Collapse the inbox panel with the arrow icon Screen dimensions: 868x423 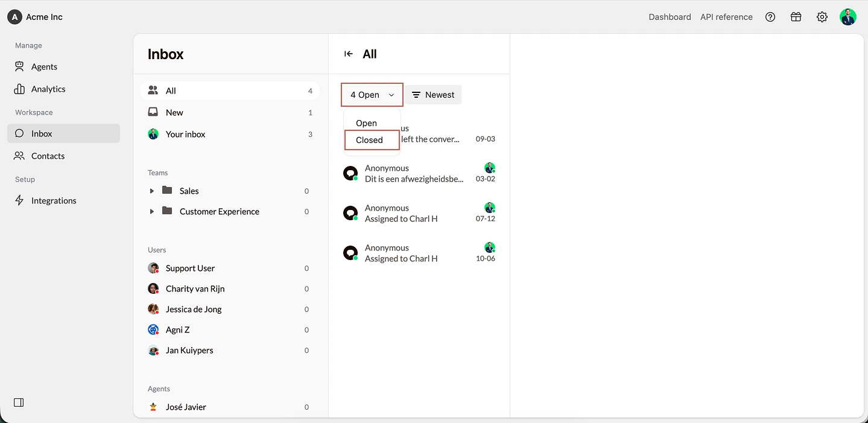coord(349,54)
